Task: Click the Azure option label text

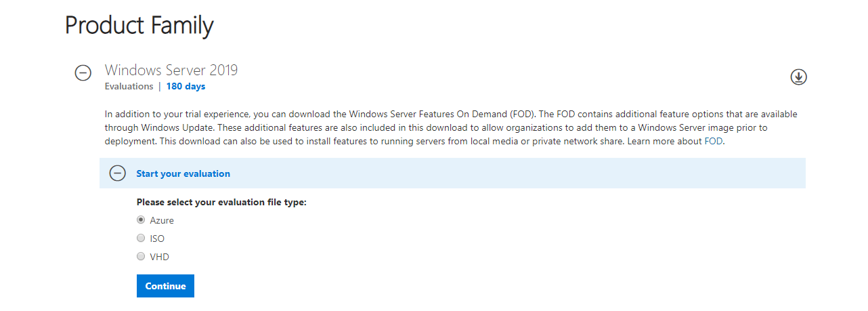Action: [x=162, y=220]
